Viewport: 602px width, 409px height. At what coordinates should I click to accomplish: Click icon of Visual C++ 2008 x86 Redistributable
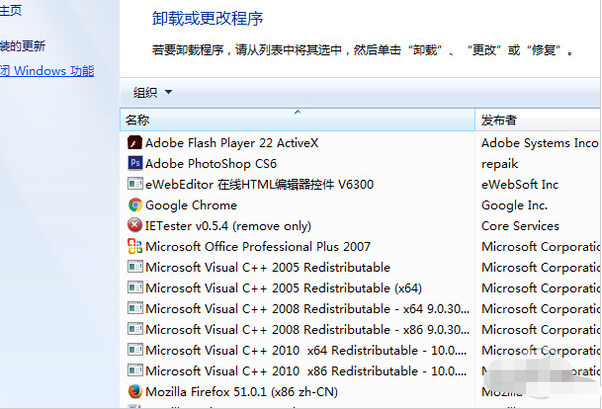(135, 329)
